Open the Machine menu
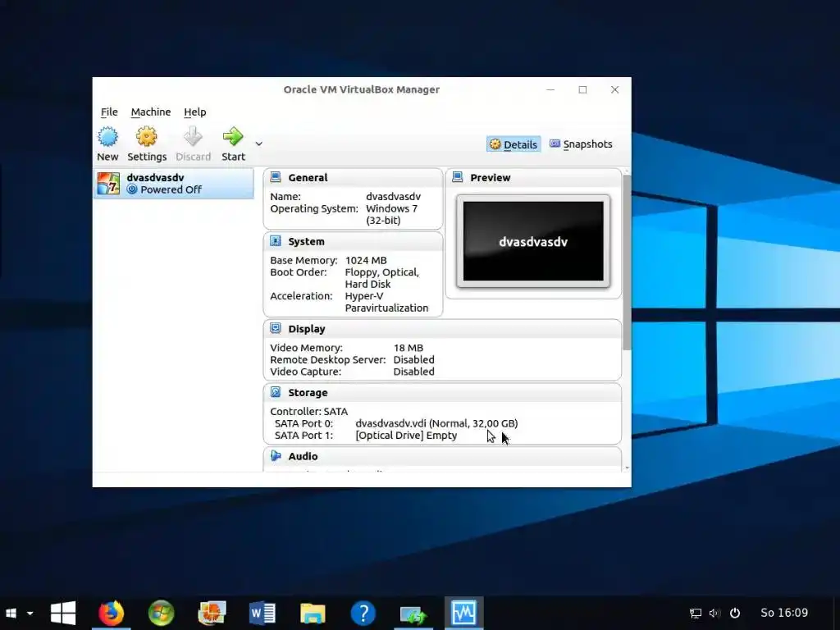 click(x=151, y=112)
